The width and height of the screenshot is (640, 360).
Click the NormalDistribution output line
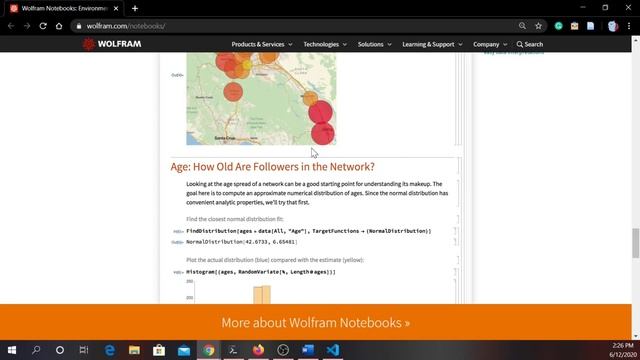point(241,242)
